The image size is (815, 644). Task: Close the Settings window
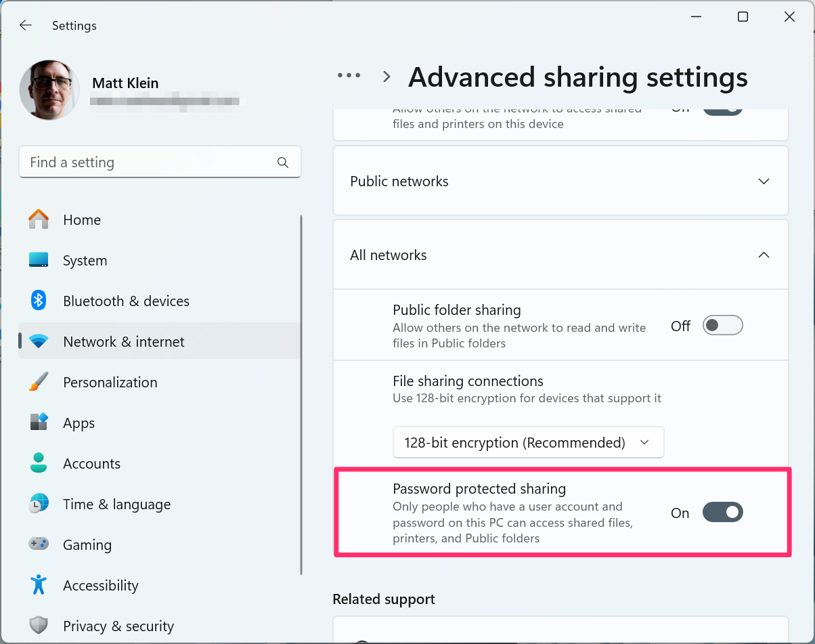789,18
